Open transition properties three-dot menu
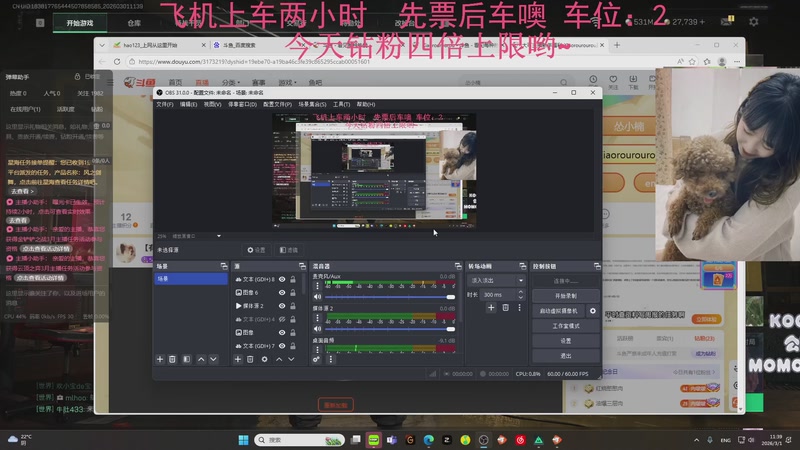Image resolution: width=800 pixels, height=450 pixels. pos(519,308)
